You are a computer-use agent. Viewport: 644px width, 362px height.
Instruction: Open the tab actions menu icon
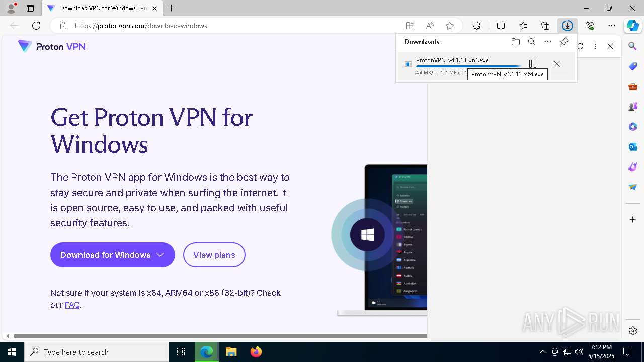[30, 8]
